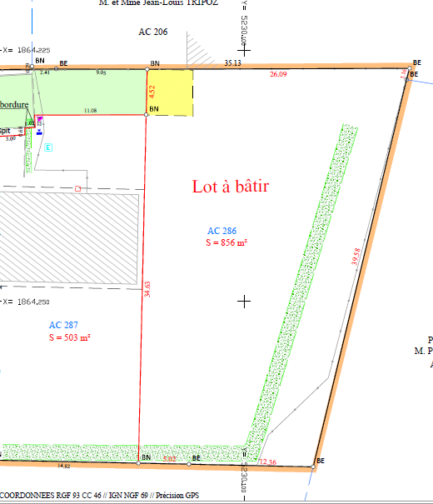433x504 pixels.
Task: Click the "S = 856 m²" area value
Action: coord(226,242)
